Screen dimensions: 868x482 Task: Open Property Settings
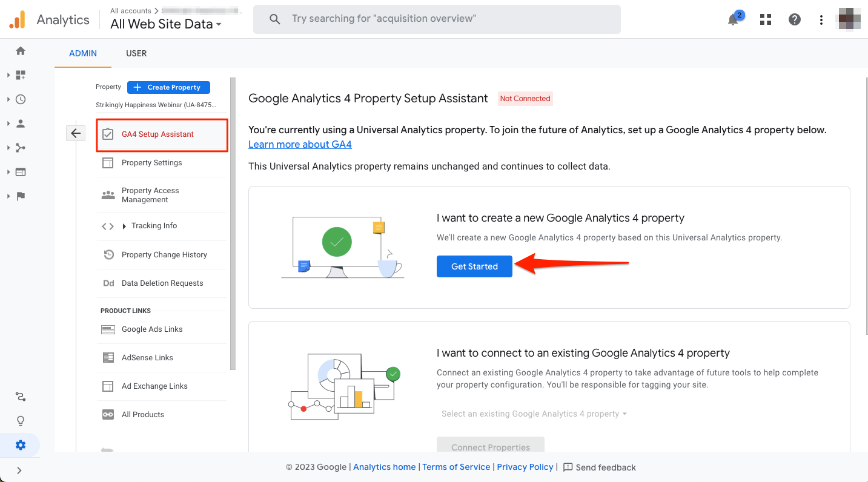click(x=162, y=163)
